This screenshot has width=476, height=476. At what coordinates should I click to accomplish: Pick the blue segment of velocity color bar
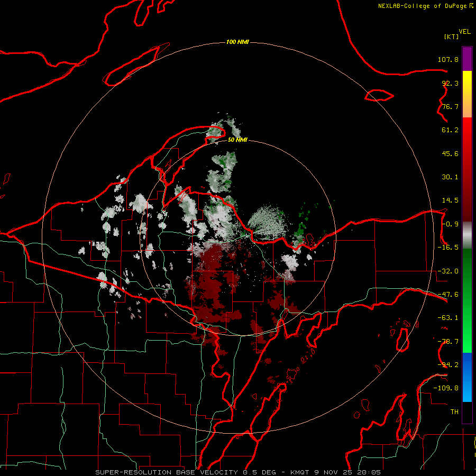(467, 377)
